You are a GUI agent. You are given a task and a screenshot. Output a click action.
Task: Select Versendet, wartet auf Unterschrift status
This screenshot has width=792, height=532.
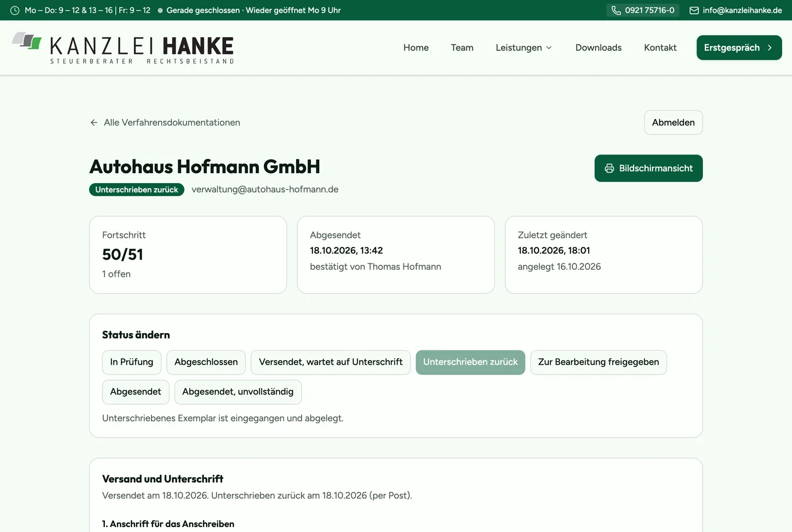pos(331,362)
